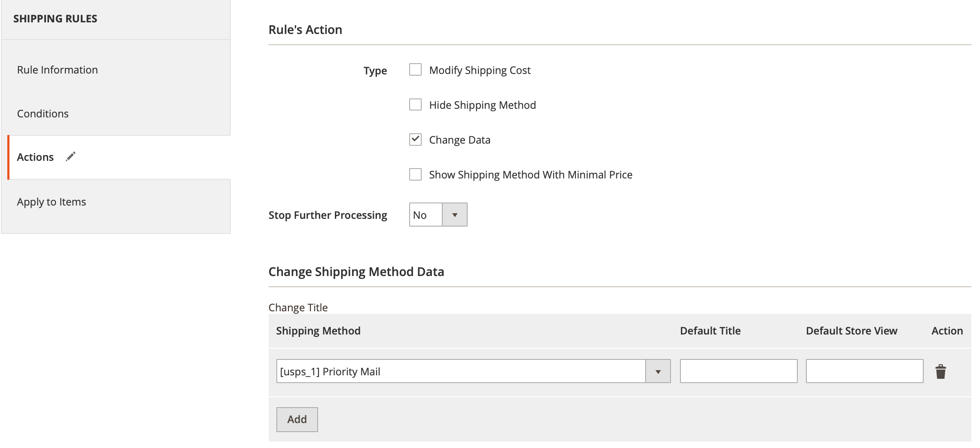980x448 pixels.
Task: Check the Hide Shipping Method option
Action: [x=415, y=104]
